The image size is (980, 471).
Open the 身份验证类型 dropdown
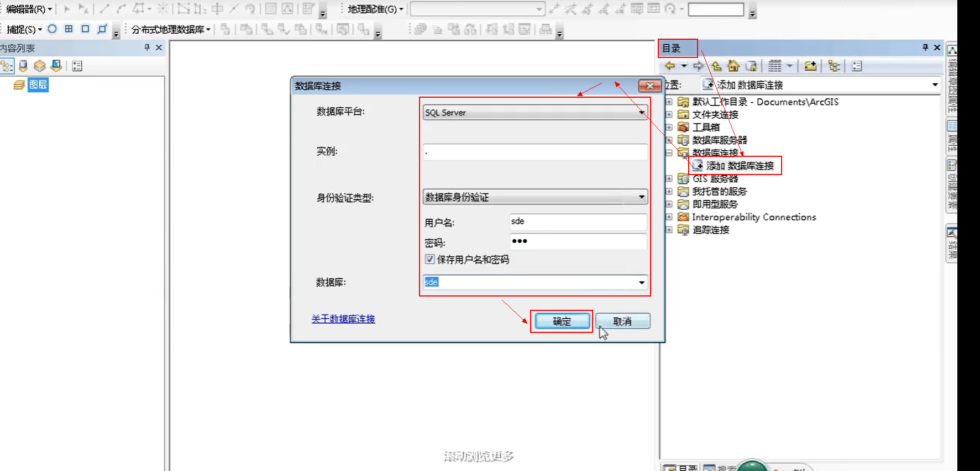coord(642,197)
